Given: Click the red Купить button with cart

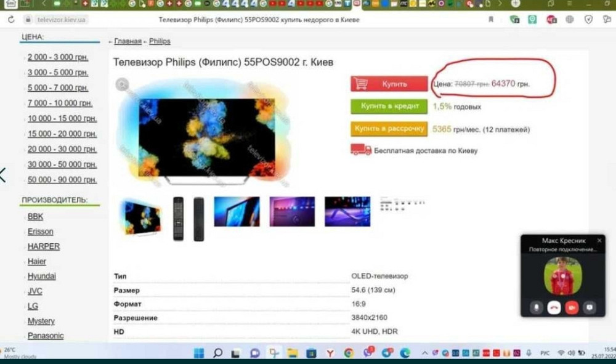Looking at the screenshot, I should 389,84.
